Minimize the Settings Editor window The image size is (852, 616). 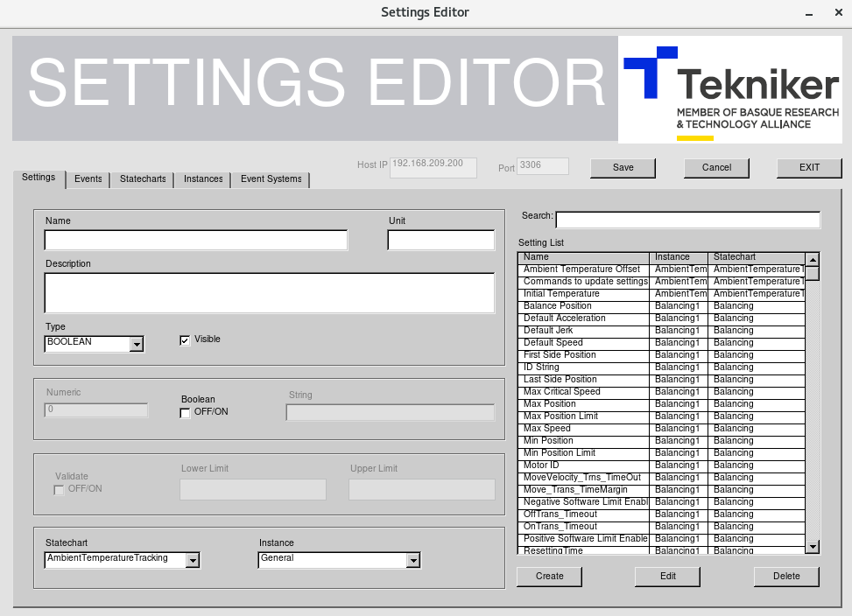click(x=809, y=14)
